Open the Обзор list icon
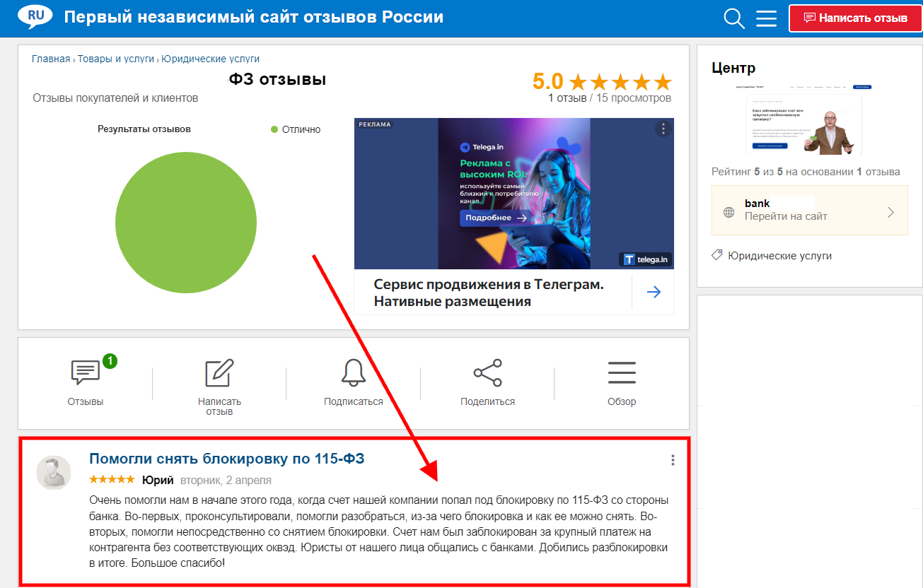The height and width of the screenshot is (588, 923). [622, 372]
